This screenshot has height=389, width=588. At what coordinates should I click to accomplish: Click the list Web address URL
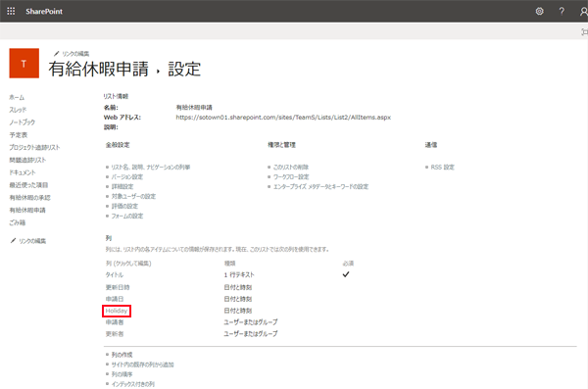coord(283,118)
